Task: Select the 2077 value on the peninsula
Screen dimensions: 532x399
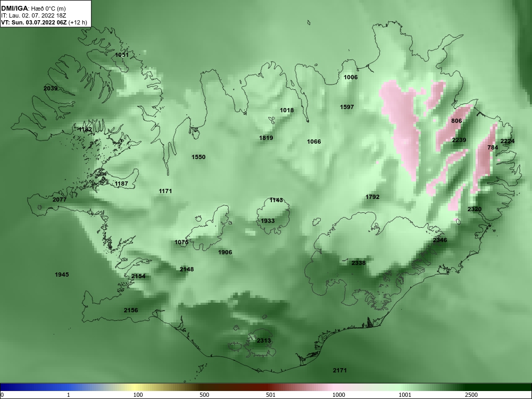Action: (60, 199)
